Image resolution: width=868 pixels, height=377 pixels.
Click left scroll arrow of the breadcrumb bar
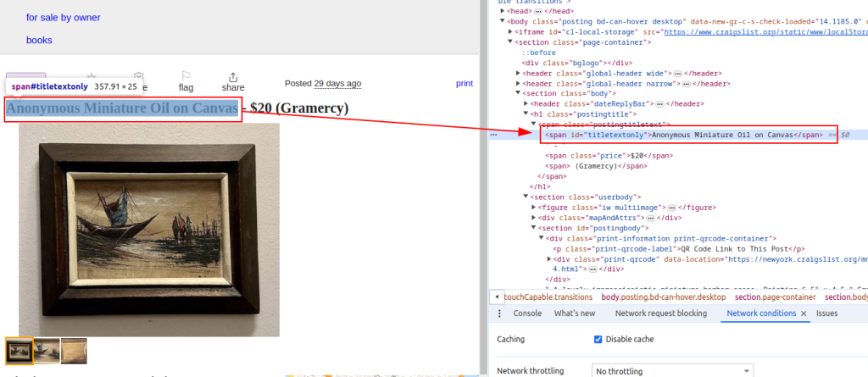pyautogui.click(x=497, y=297)
